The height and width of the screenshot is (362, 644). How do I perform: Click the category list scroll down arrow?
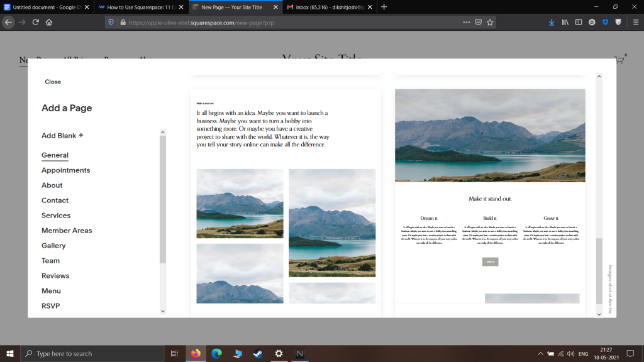[163, 311]
